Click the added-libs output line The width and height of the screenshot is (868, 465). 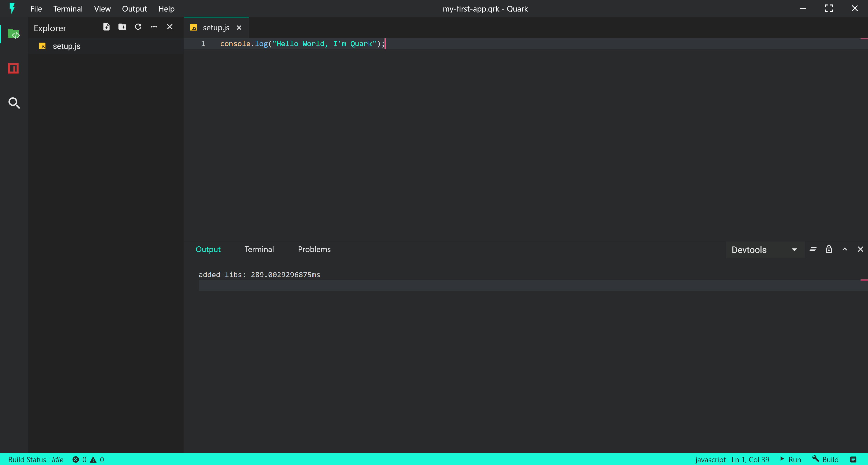pyautogui.click(x=259, y=275)
